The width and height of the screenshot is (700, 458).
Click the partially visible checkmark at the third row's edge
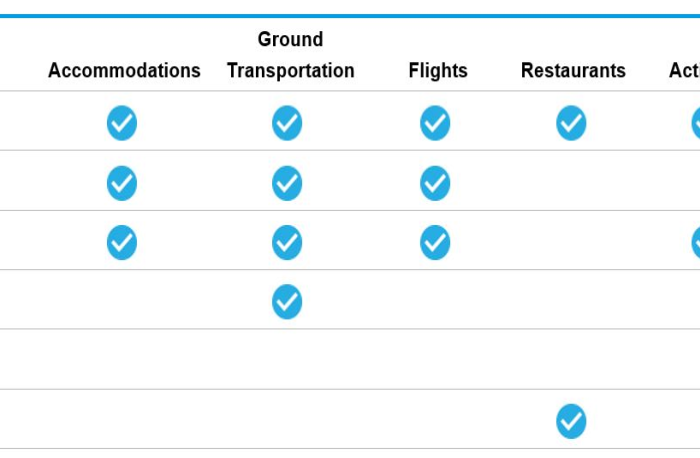point(696,242)
